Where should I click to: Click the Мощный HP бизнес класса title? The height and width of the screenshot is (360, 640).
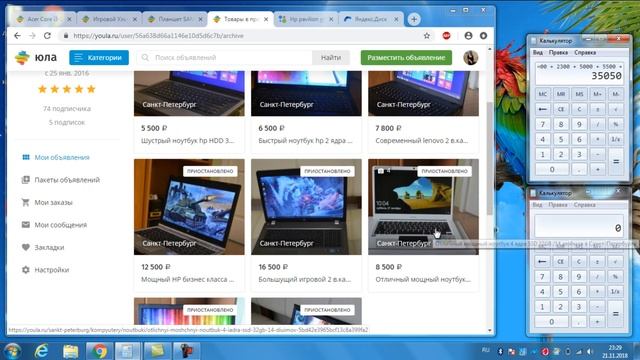[x=188, y=280]
